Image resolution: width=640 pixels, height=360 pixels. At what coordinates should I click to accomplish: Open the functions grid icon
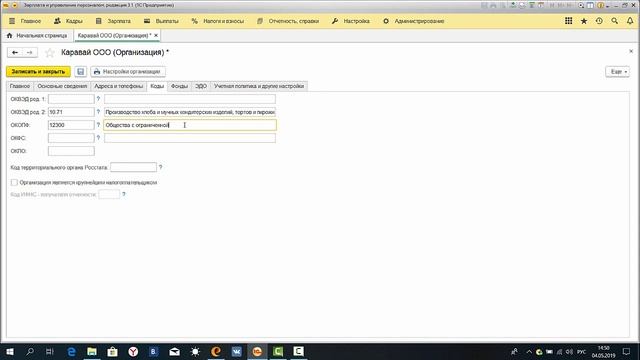(x=569, y=21)
